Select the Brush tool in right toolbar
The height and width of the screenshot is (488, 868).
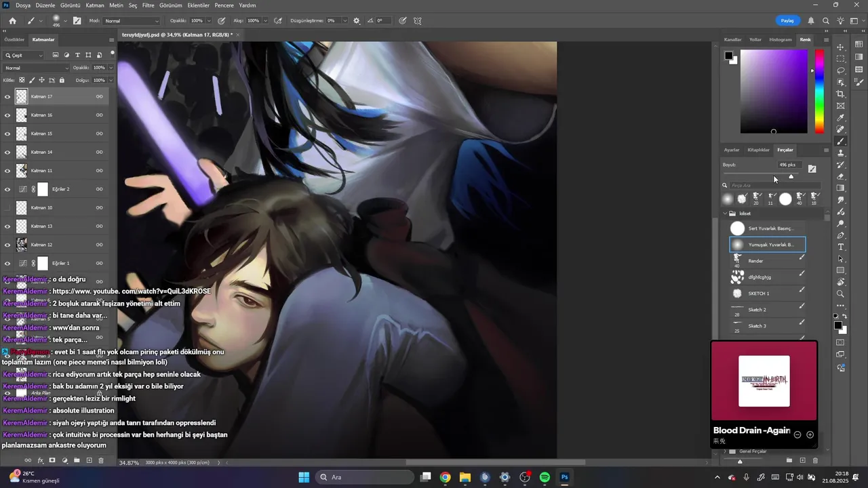tap(841, 142)
